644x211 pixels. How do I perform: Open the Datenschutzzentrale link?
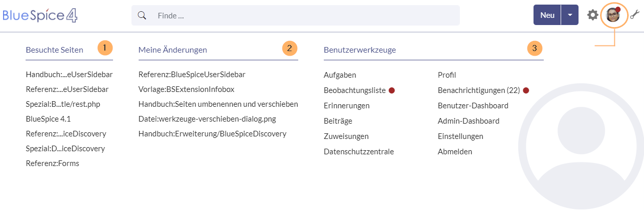click(359, 152)
